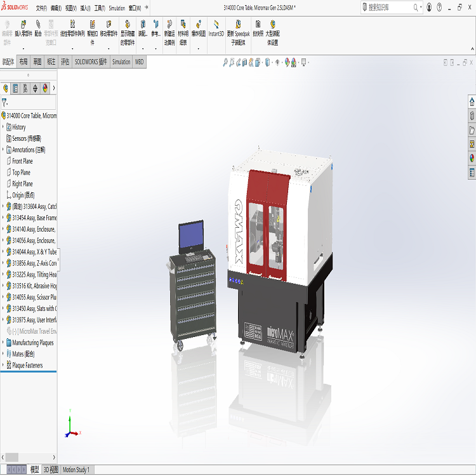Open dropdown under Exploded View (爆炸视图)
Image resolution: width=476 pixels, height=476 pixels.
pos(199,49)
